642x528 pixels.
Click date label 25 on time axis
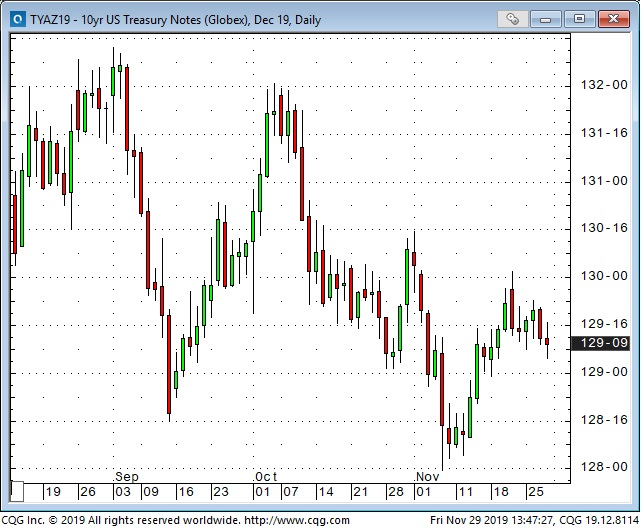click(536, 492)
